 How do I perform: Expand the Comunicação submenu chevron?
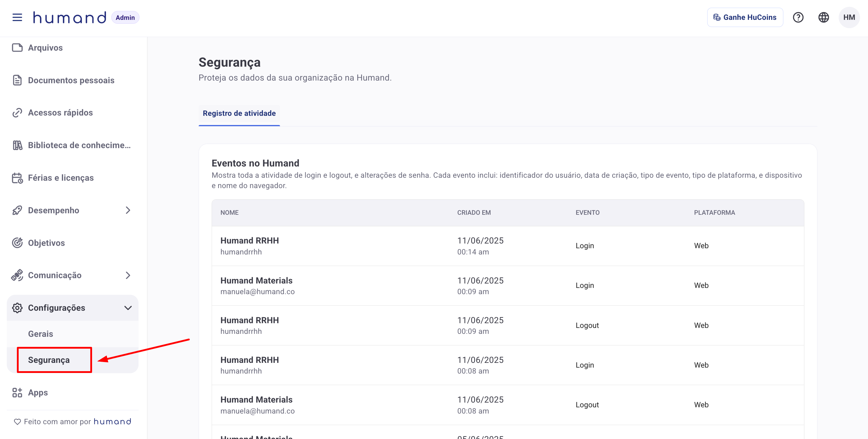pos(128,275)
